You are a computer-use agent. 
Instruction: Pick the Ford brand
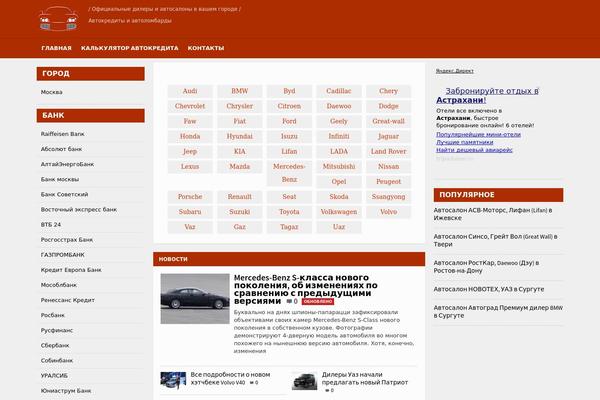point(289,121)
